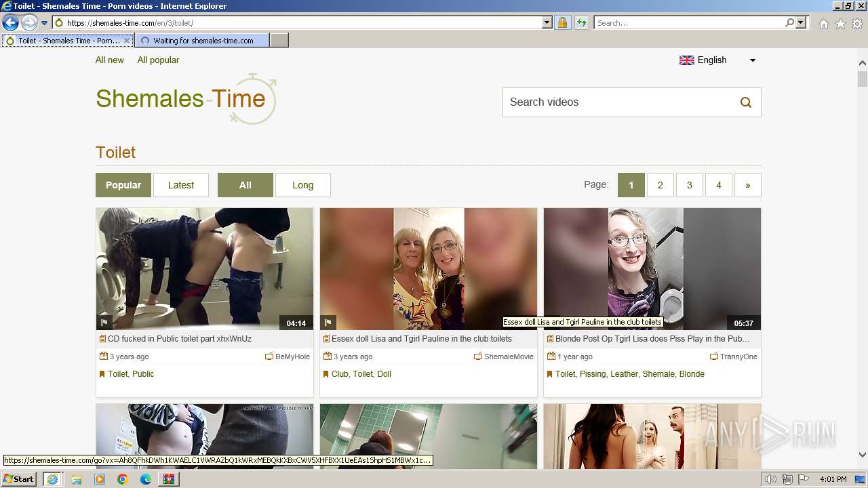This screenshot has height=488, width=868.
Task: Click the toolbar search magnifier icon
Action: tap(789, 23)
